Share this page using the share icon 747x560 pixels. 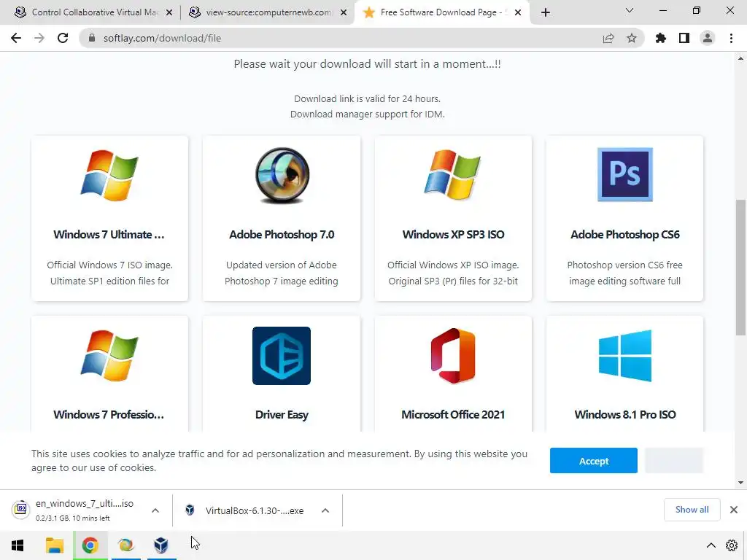(608, 38)
